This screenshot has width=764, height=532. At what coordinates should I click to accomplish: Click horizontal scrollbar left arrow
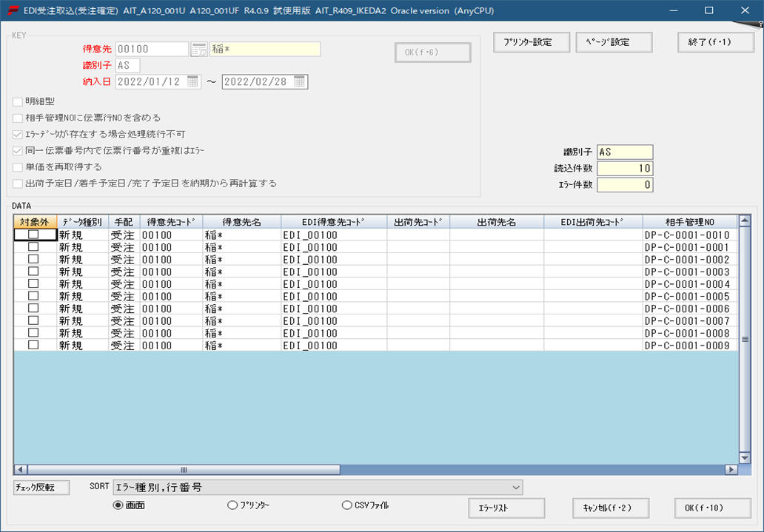20,470
